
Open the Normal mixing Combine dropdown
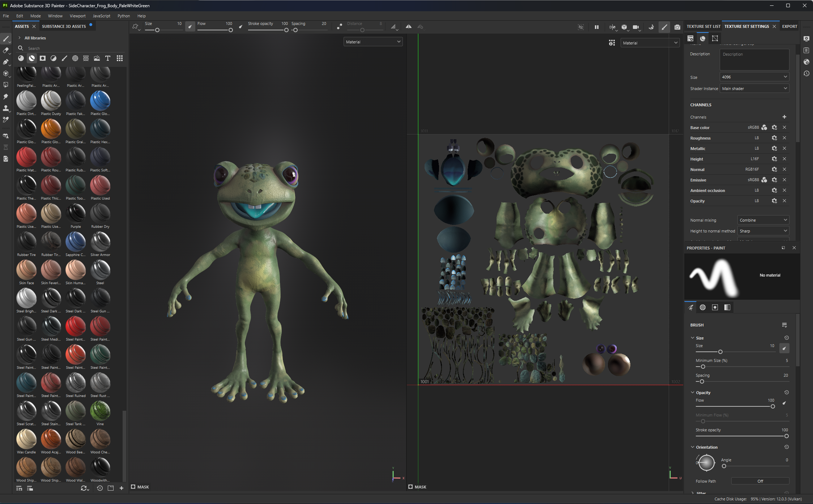tap(763, 220)
